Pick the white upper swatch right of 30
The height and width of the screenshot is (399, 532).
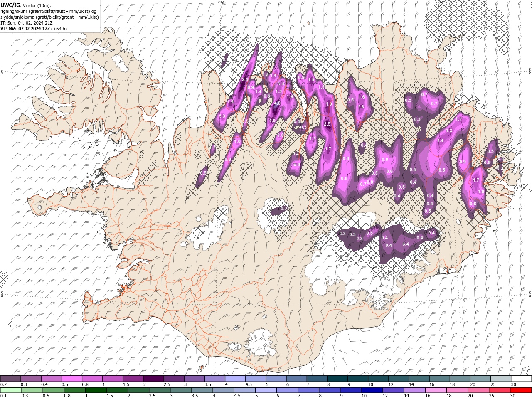tap(521, 379)
